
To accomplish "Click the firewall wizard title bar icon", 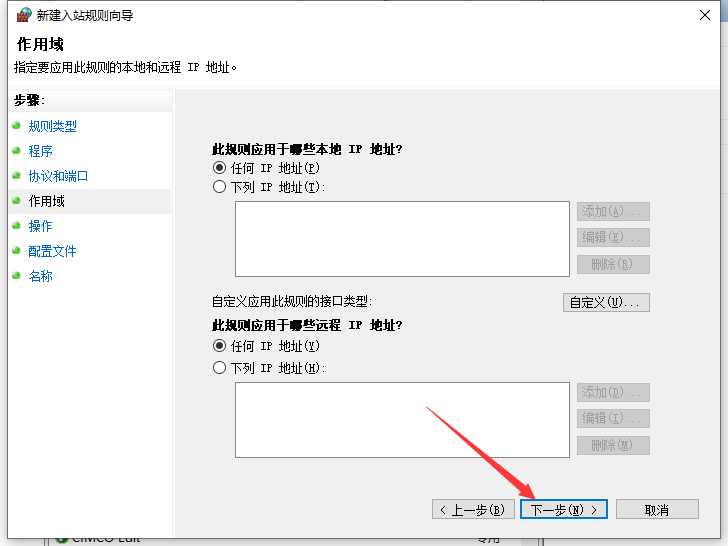I will [x=24, y=15].
